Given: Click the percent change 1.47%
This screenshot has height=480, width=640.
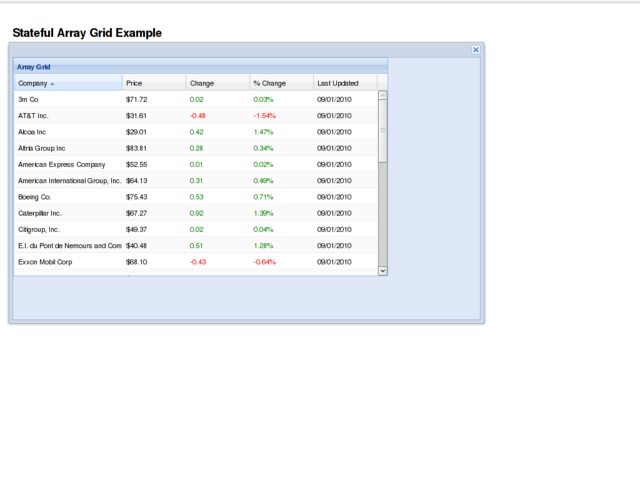Looking at the screenshot, I should 263,132.
